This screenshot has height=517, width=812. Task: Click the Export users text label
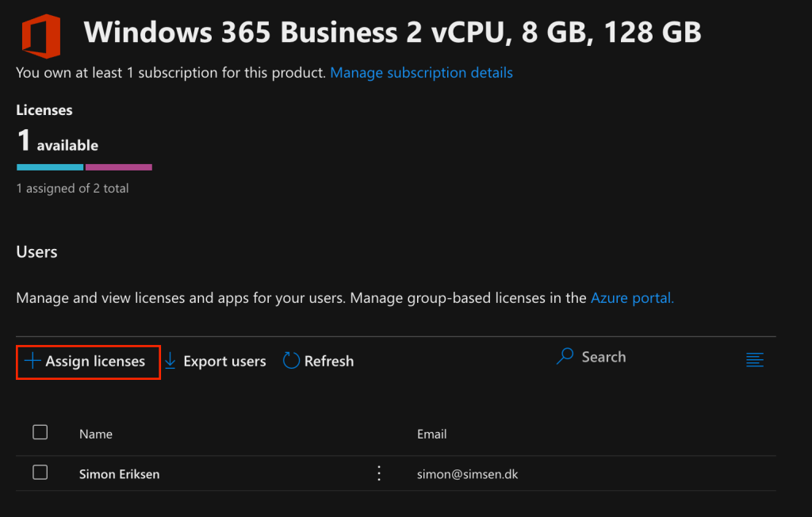(x=224, y=362)
